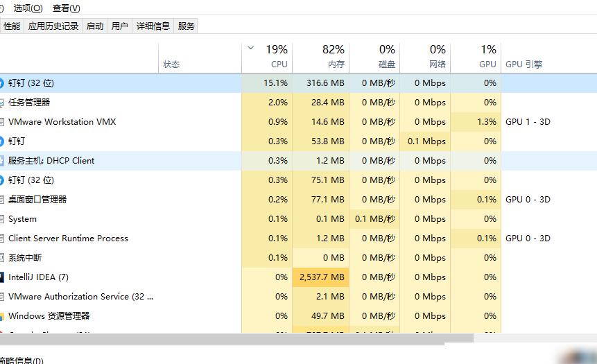Click the 0.1 MB/秒 disk cell

click(374, 219)
